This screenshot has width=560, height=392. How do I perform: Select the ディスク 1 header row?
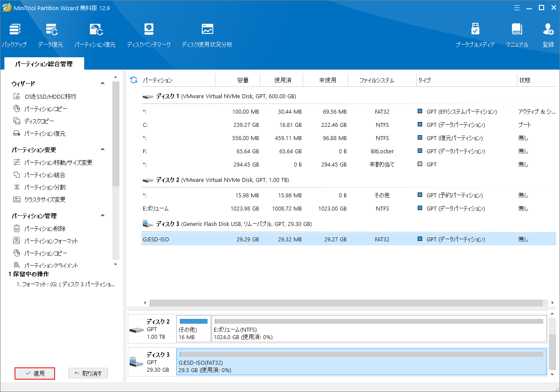point(349,96)
